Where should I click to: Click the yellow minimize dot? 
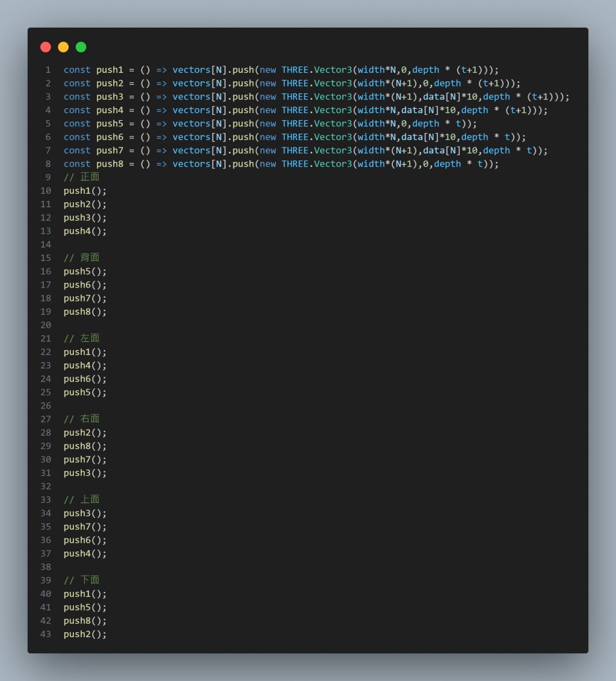(x=63, y=47)
